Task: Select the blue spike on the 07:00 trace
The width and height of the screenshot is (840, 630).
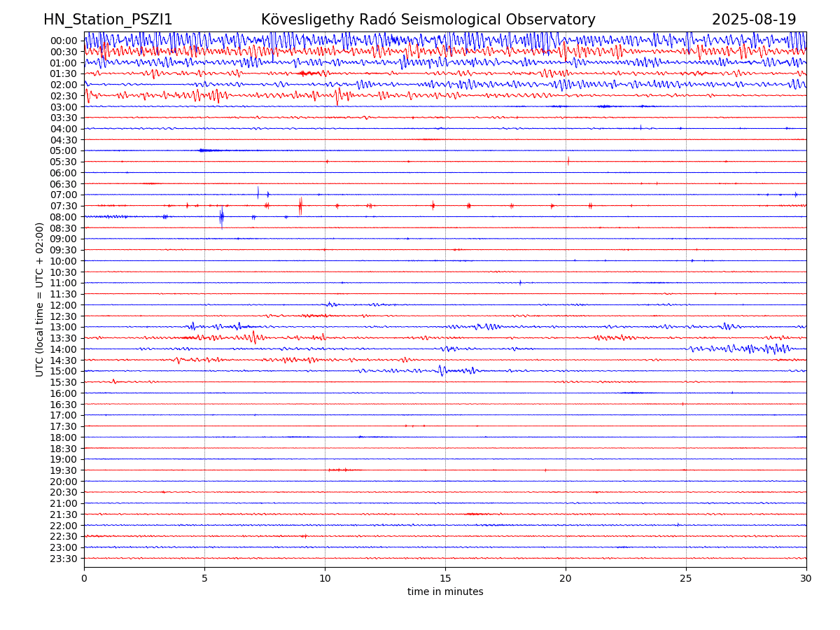Action: pyautogui.click(x=258, y=193)
